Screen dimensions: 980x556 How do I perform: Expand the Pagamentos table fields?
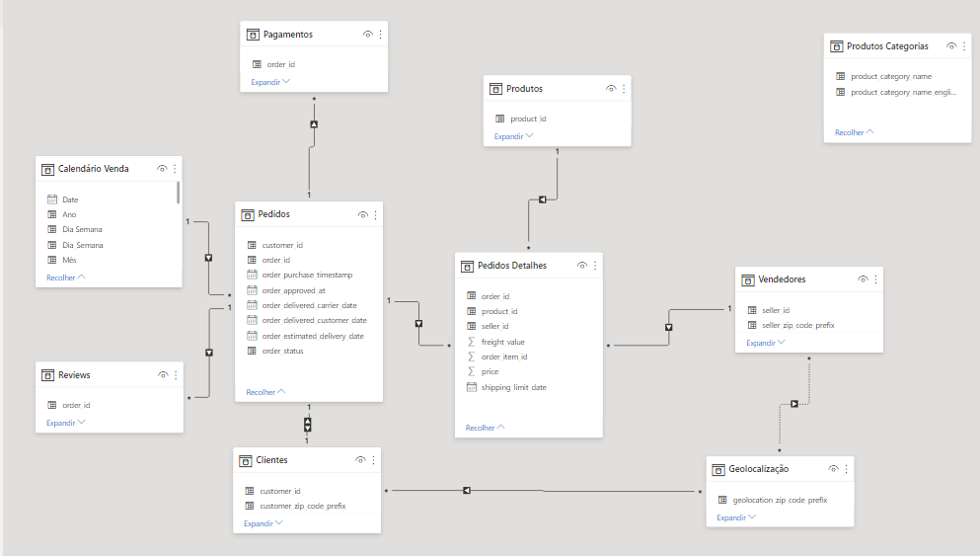(x=270, y=82)
